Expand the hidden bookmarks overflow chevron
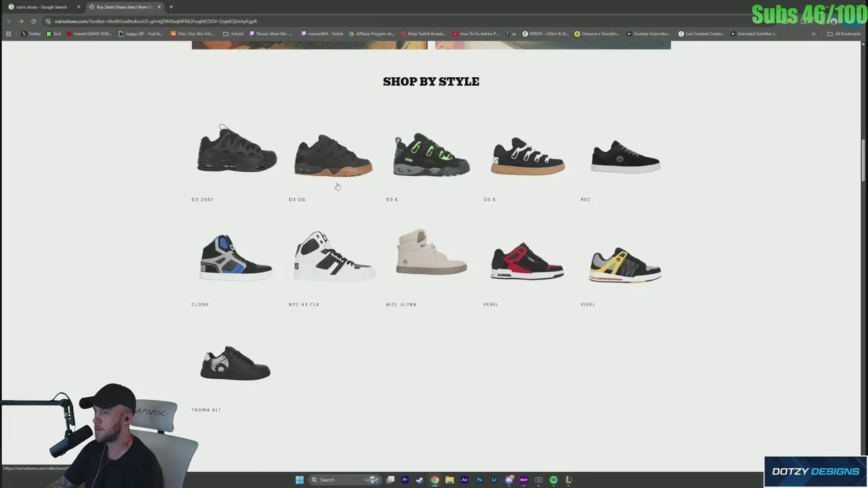The image size is (868, 488). tap(814, 33)
